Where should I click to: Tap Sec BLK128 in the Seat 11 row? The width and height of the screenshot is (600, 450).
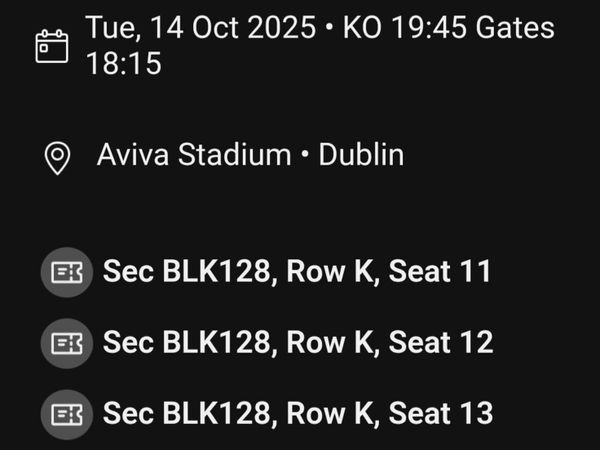[x=188, y=271]
